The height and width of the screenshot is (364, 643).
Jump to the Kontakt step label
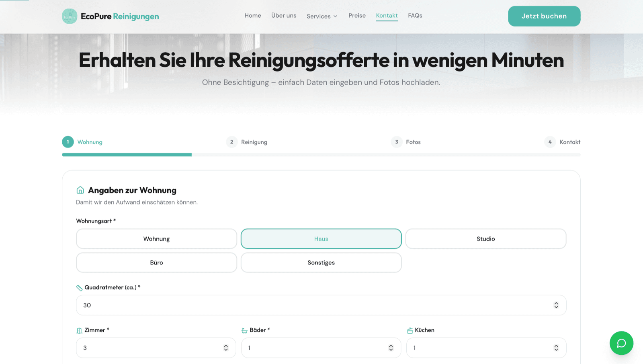pos(570,142)
